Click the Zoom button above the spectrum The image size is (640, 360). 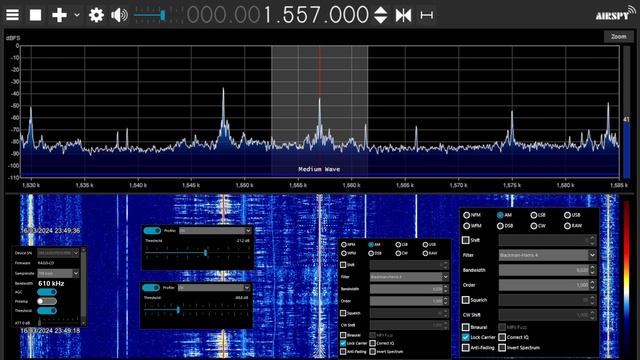(x=618, y=36)
